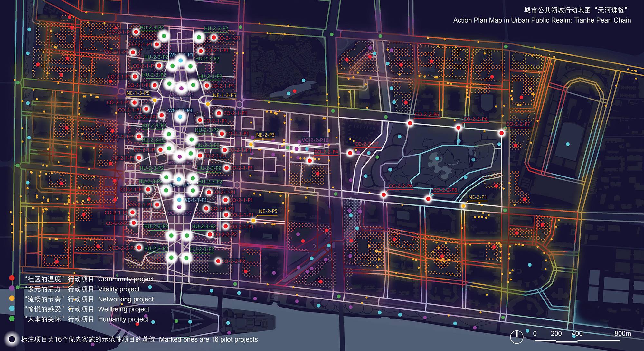The width and height of the screenshot is (644, 351).
Task: Click the orange Networking project legend dot
Action: pos(12,299)
